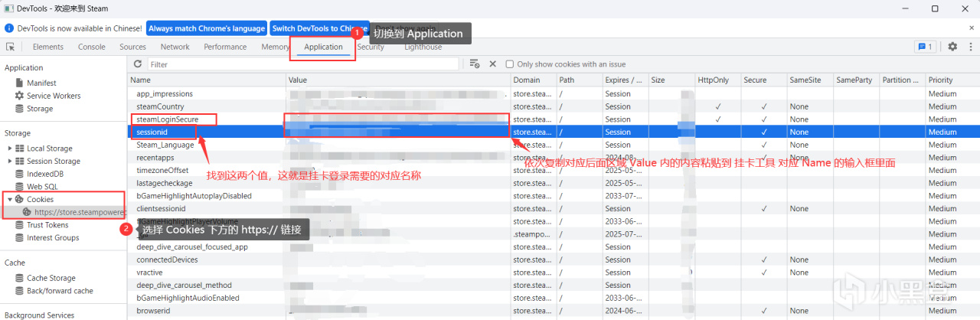Viewport: 980px width, 320px height.
Task: Open Web SQL in the sidebar
Action: (x=36, y=186)
